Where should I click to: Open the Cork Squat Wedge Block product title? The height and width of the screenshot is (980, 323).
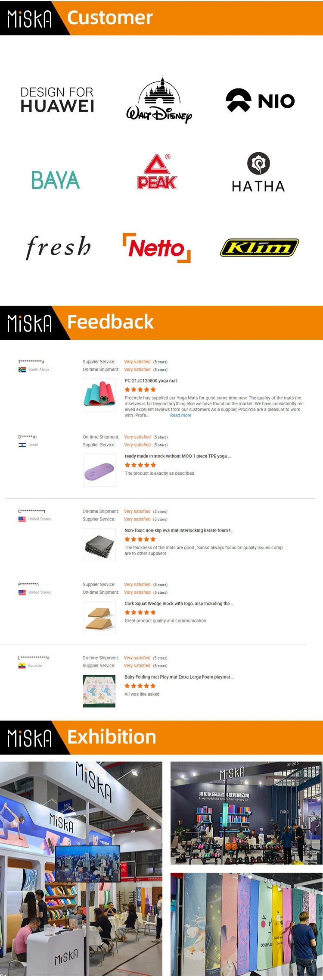(179, 604)
